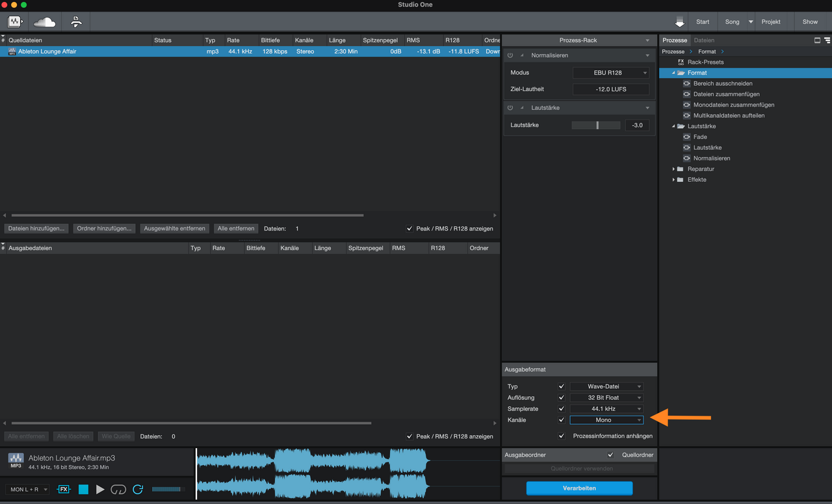Click icon of Bereich ausschneiden process
Image resolution: width=832 pixels, height=504 pixels.
686,84
